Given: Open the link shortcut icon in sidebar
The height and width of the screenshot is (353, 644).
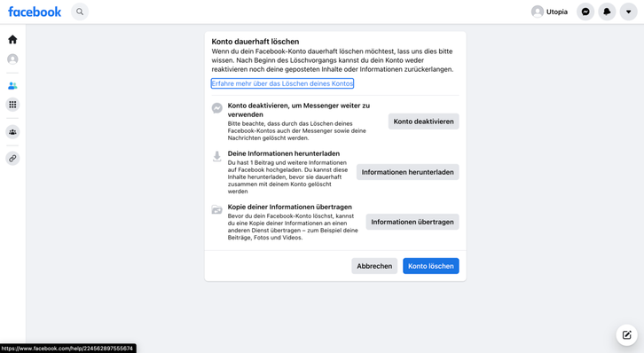Looking at the screenshot, I should [x=12, y=158].
